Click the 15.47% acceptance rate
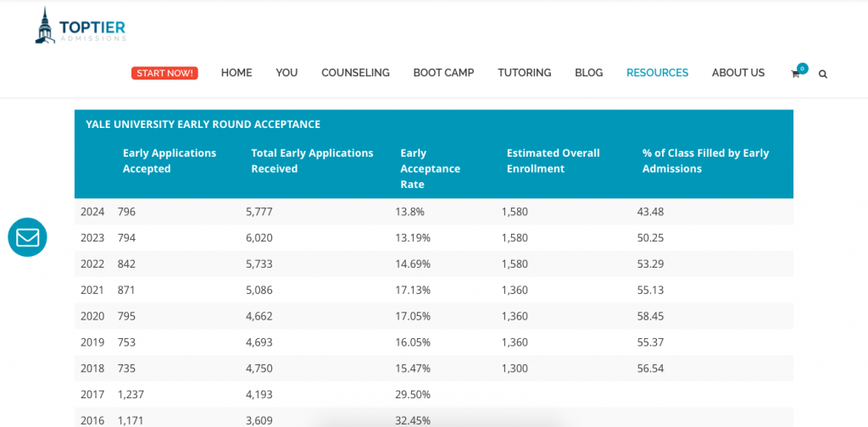868x427 pixels. [x=413, y=369]
